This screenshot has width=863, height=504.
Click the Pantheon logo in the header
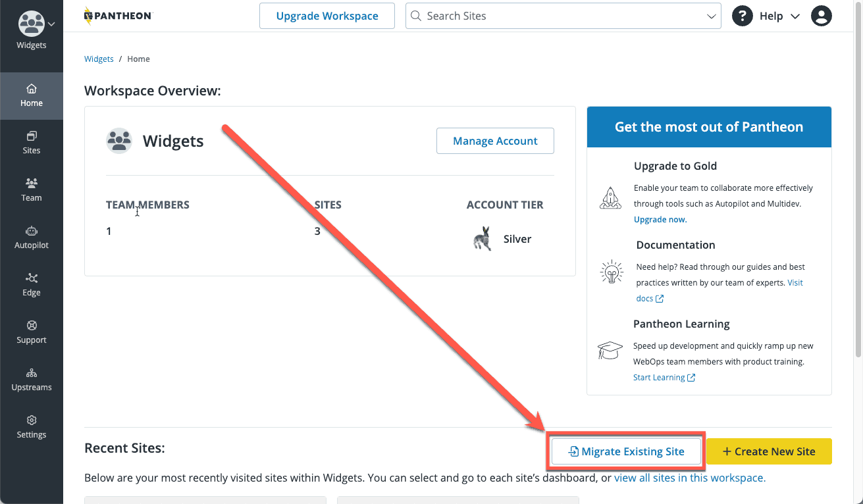118,15
